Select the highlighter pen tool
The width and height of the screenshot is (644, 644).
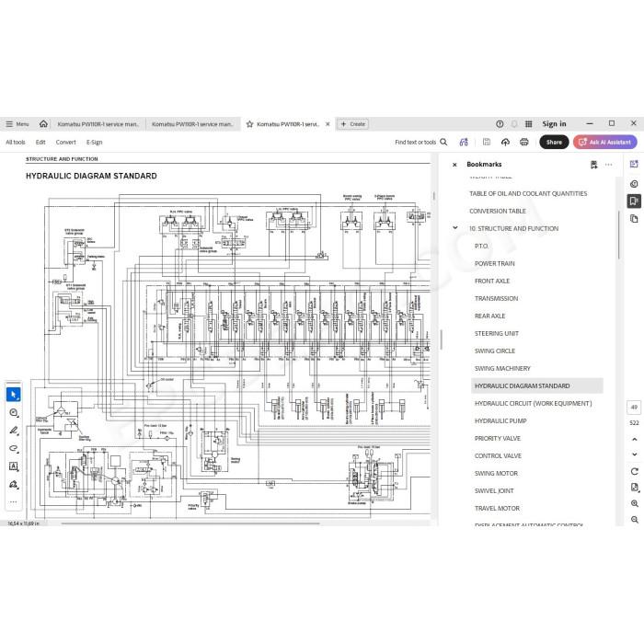point(14,431)
